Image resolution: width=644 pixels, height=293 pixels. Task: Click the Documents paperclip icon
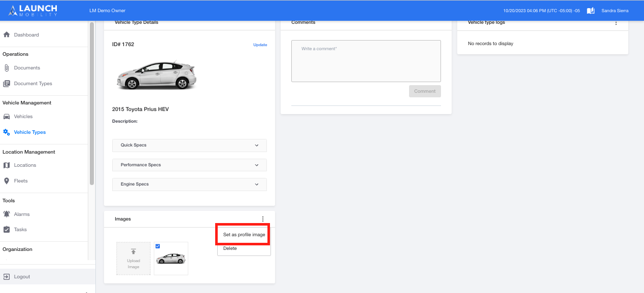7,68
